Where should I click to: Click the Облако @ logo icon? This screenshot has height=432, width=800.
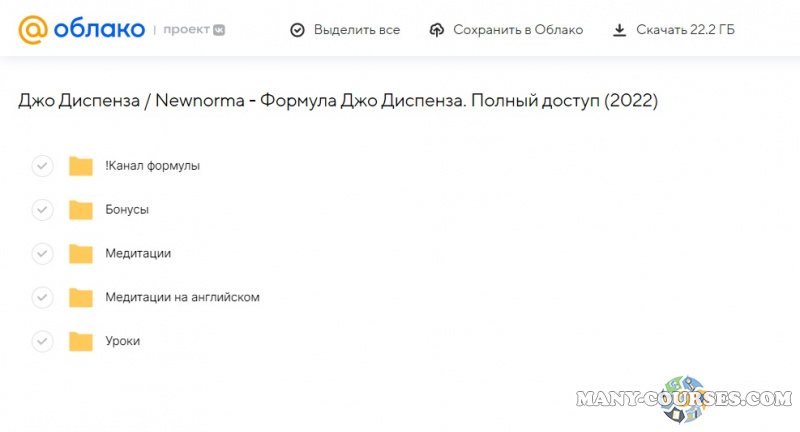[x=33, y=30]
